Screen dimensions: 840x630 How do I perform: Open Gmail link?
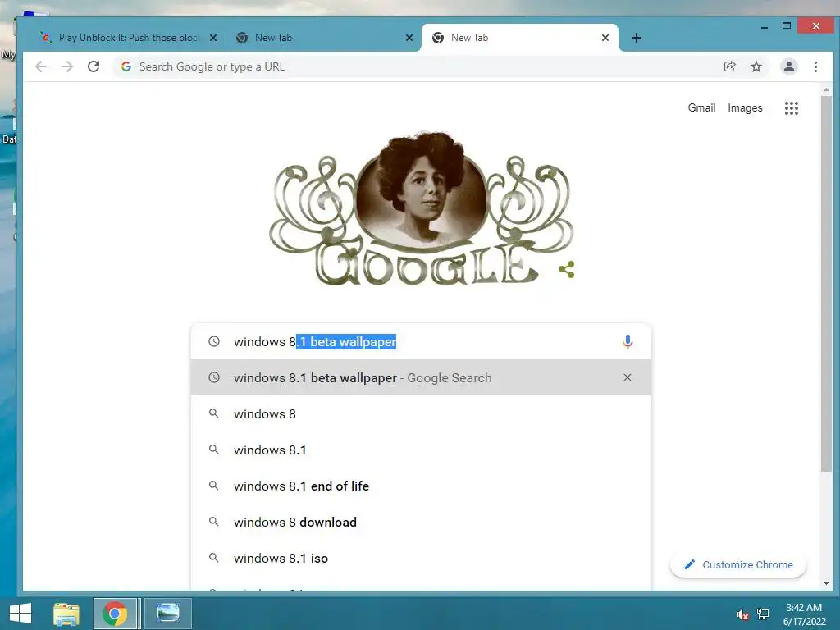(x=701, y=107)
